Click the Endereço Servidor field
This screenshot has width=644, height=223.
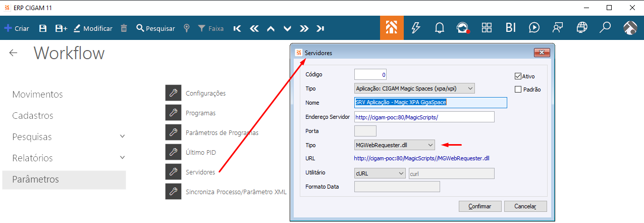424,117
